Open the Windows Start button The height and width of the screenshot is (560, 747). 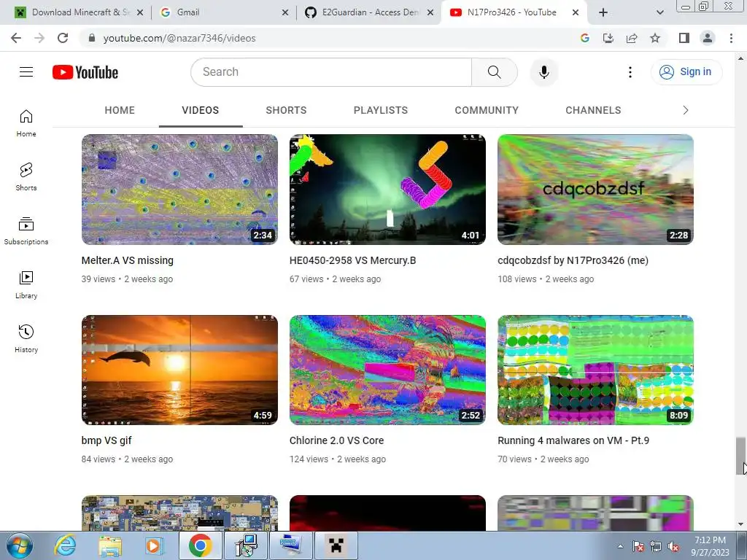point(20,545)
